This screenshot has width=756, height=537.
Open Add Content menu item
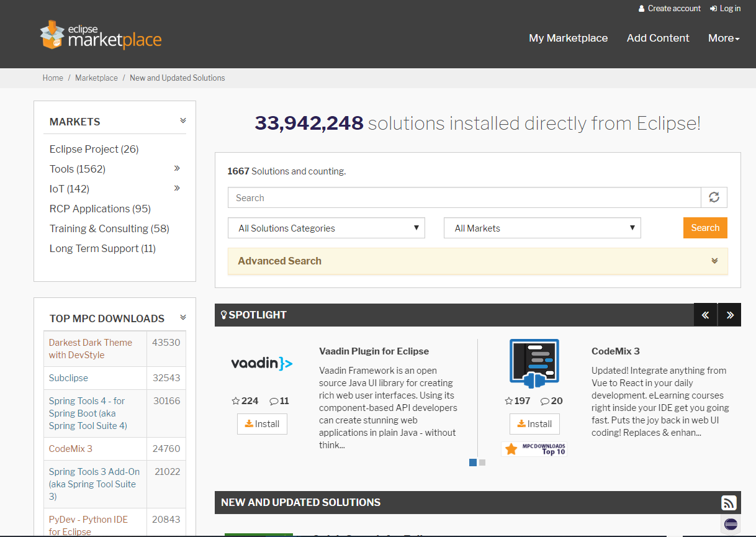658,38
